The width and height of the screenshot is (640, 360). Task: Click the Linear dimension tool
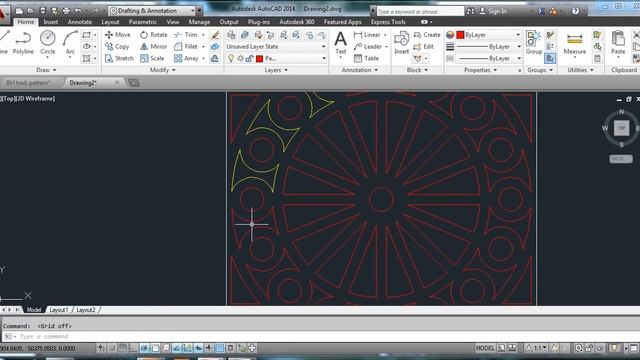point(367,35)
